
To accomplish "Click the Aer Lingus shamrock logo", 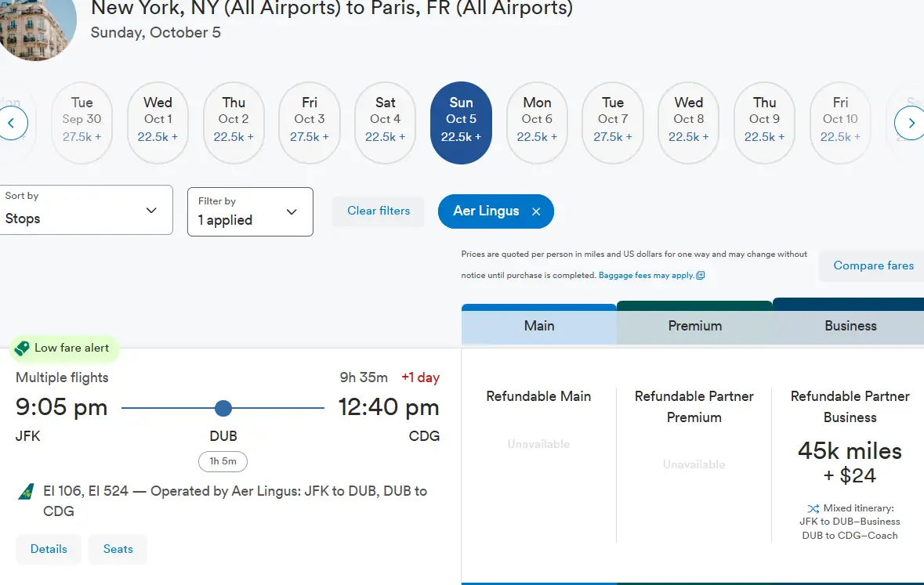I will (x=26, y=491).
